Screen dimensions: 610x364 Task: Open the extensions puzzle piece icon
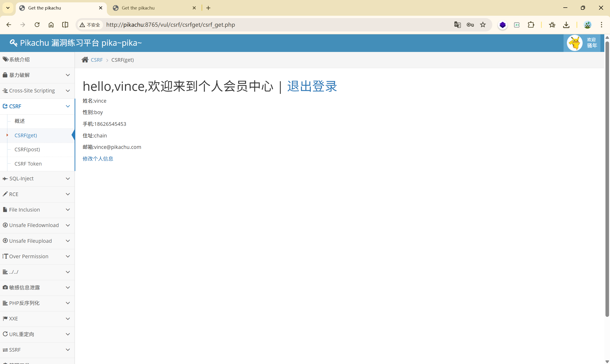[x=531, y=25]
